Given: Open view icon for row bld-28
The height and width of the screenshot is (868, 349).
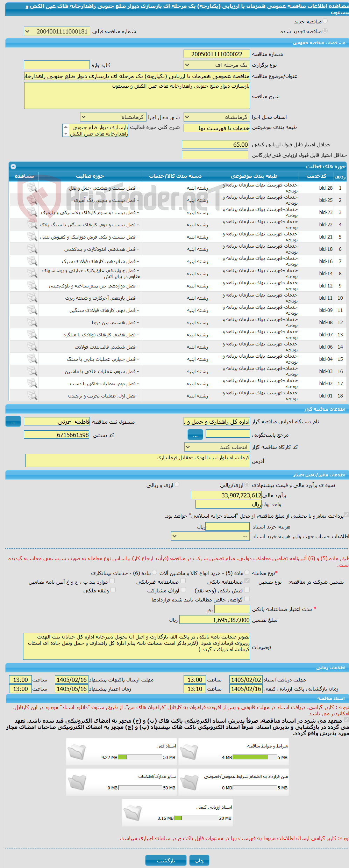Looking at the screenshot, I should [32, 188].
